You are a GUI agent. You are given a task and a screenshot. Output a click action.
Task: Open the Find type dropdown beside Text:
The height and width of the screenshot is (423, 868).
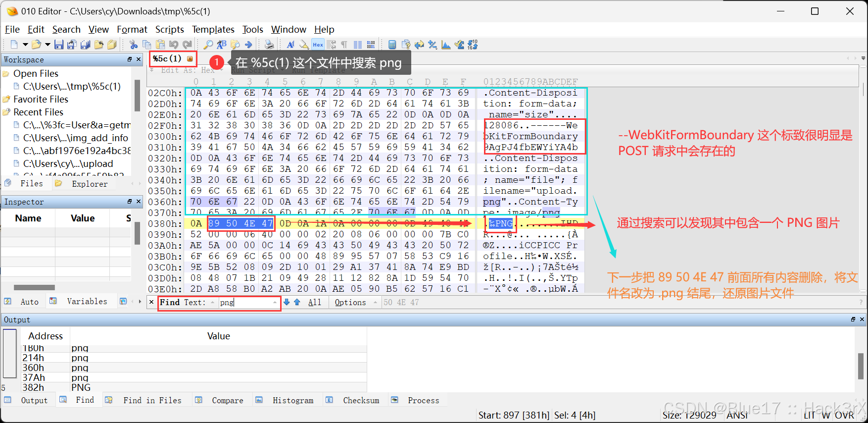click(213, 302)
